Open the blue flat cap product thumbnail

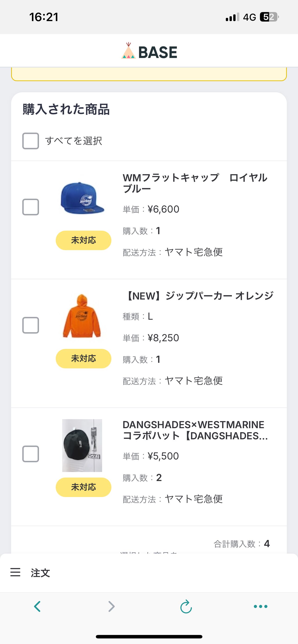[x=82, y=198]
